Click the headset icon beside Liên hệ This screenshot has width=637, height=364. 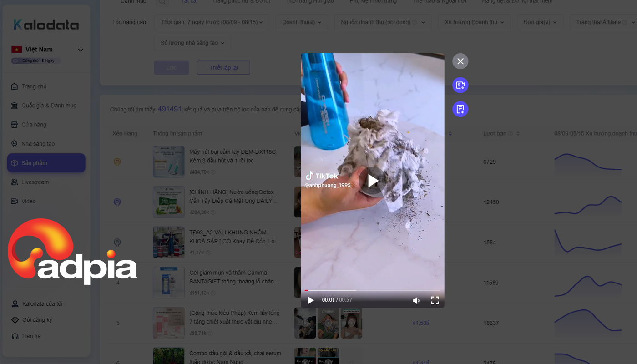tap(14, 336)
